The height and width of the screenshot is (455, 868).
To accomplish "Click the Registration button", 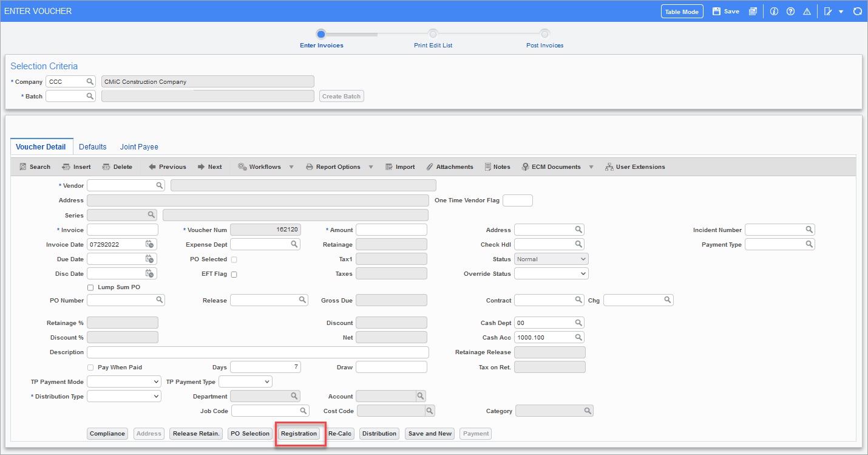I will (299, 433).
